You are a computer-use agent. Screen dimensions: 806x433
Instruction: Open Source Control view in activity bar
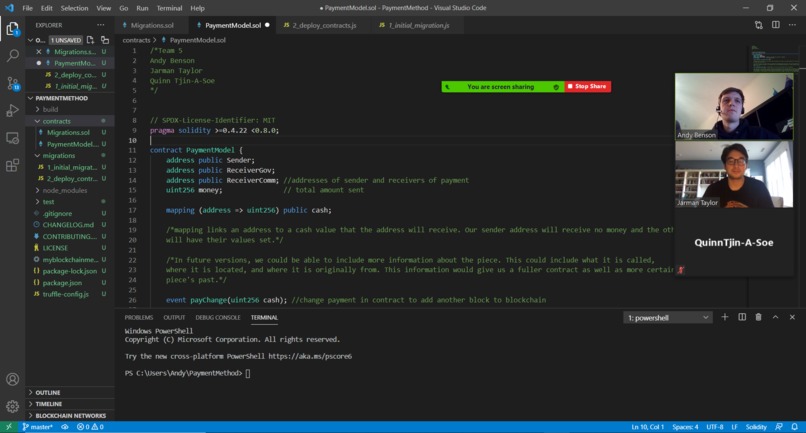click(12, 83)
